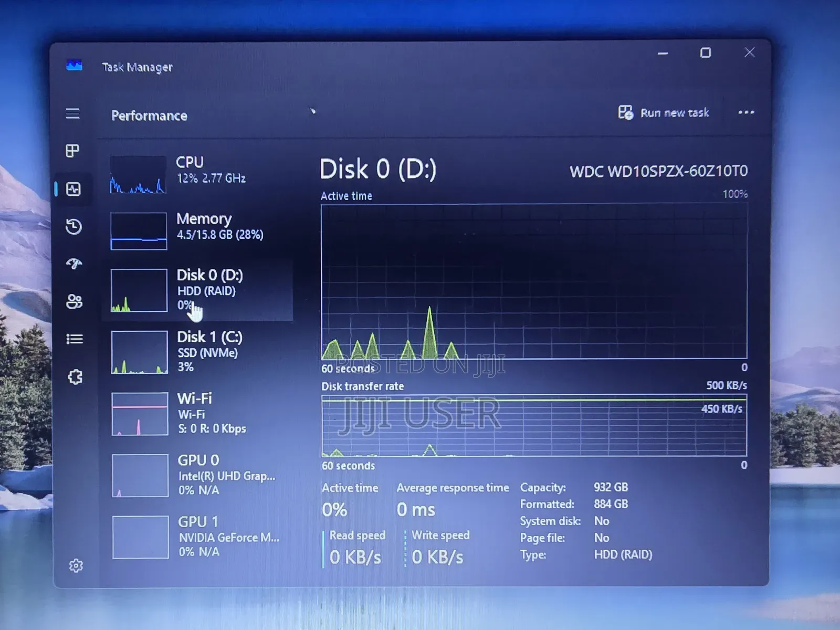
Task: Click the WDC WD10SPZX-60Z10T0 model text
Action: point(658,171)
